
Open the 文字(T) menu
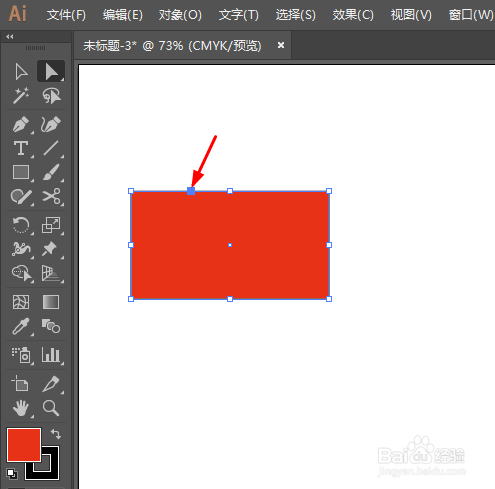[239, 15]
